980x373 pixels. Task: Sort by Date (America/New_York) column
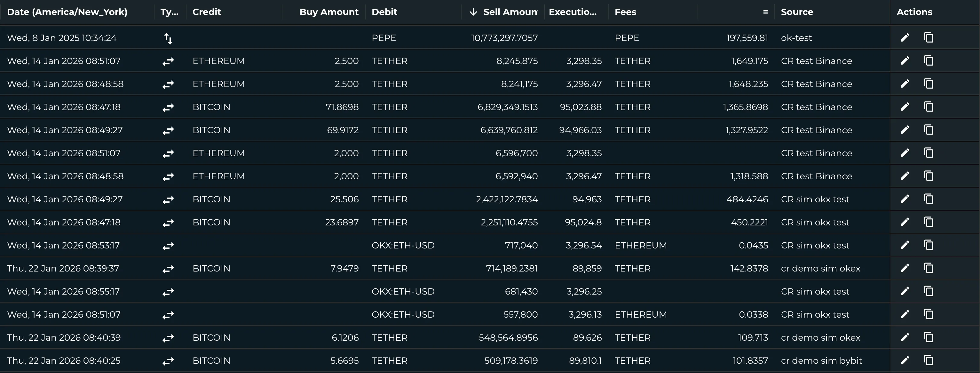(x=67, y=12)
